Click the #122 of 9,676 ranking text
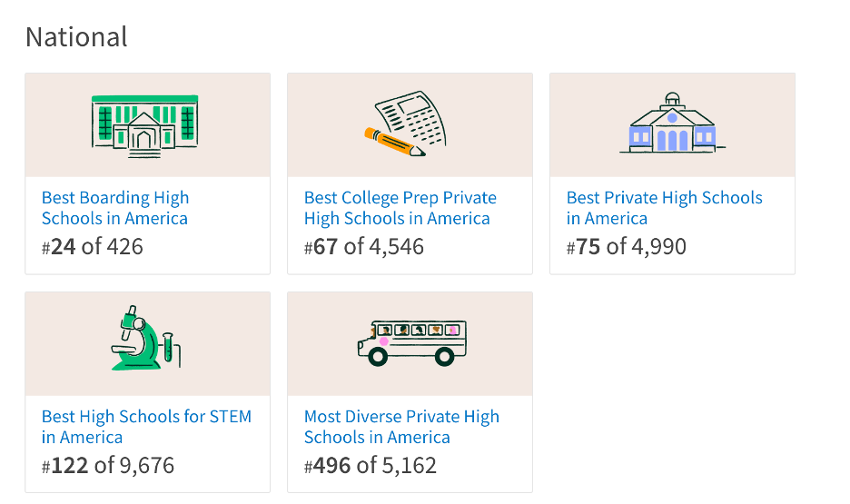 [108, 466]
